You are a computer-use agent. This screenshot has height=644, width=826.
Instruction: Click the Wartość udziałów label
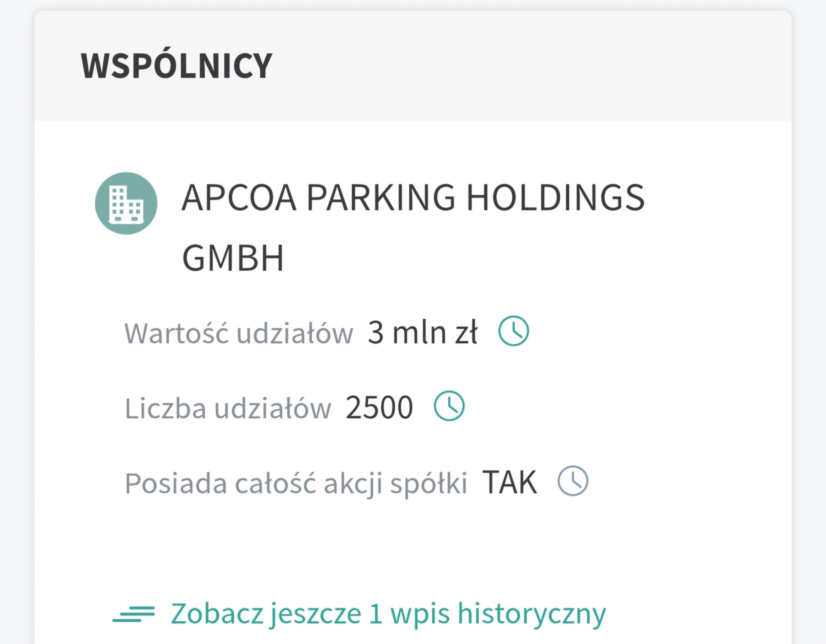coord(239,333)
